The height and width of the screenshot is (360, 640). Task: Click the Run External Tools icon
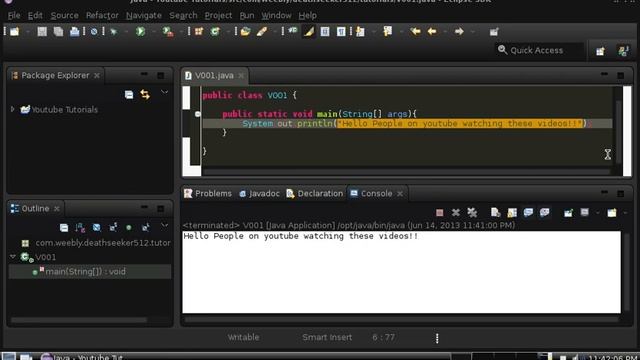pos(168,32)
